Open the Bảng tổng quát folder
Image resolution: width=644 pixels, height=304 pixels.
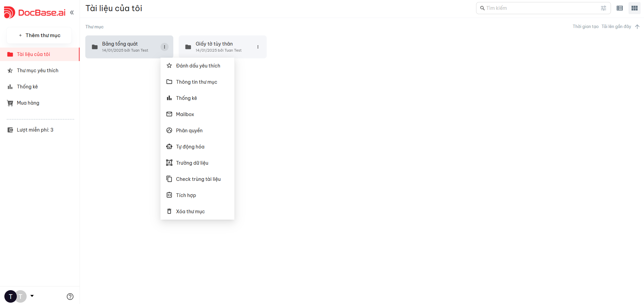pos(129,47)
